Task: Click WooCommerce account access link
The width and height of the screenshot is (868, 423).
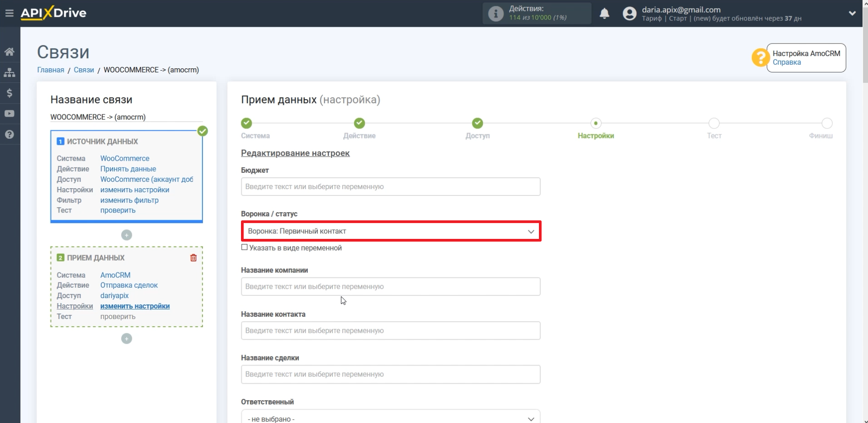Action: (146, 179)
